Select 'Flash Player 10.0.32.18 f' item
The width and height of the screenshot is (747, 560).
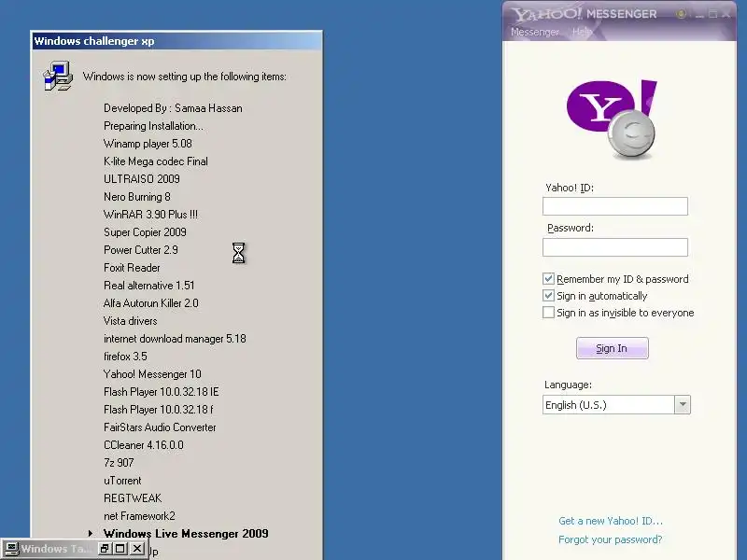158,410
